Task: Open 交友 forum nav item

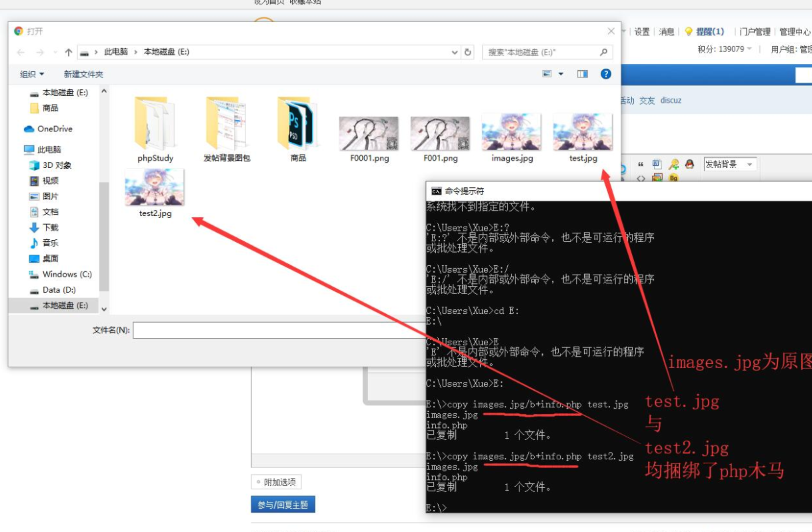Action: point(647,101)
